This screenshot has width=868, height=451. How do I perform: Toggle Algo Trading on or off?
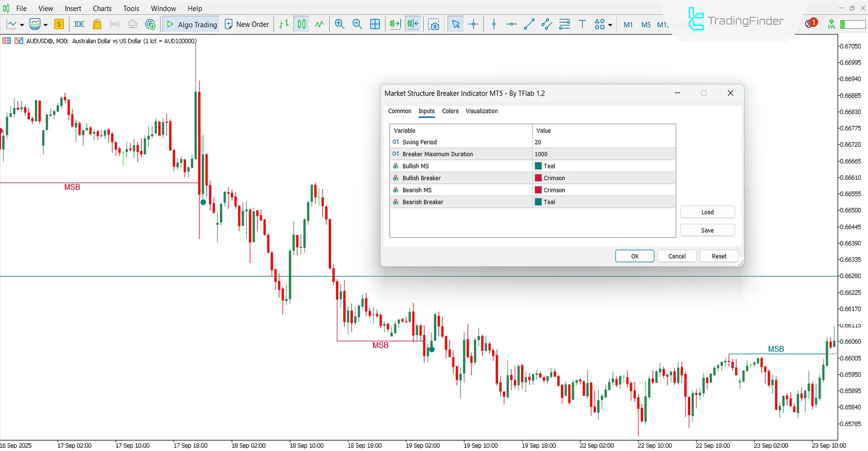tap(190, 24)
